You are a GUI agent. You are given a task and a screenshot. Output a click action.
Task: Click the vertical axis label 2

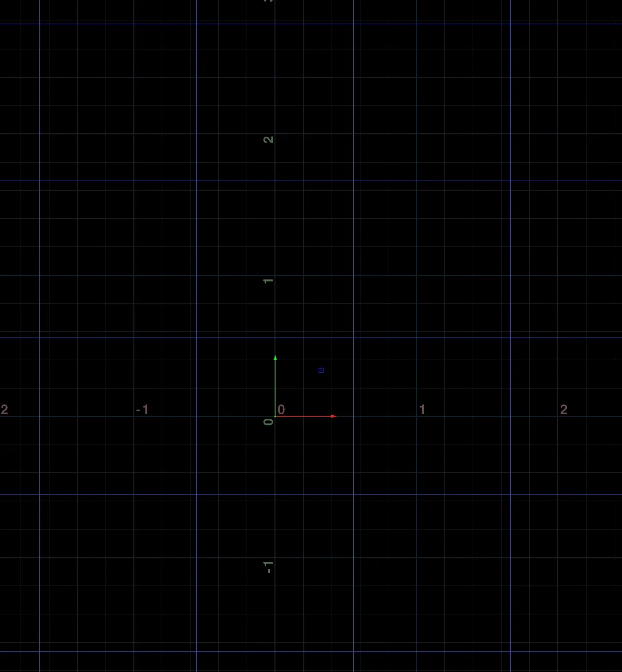268,140
